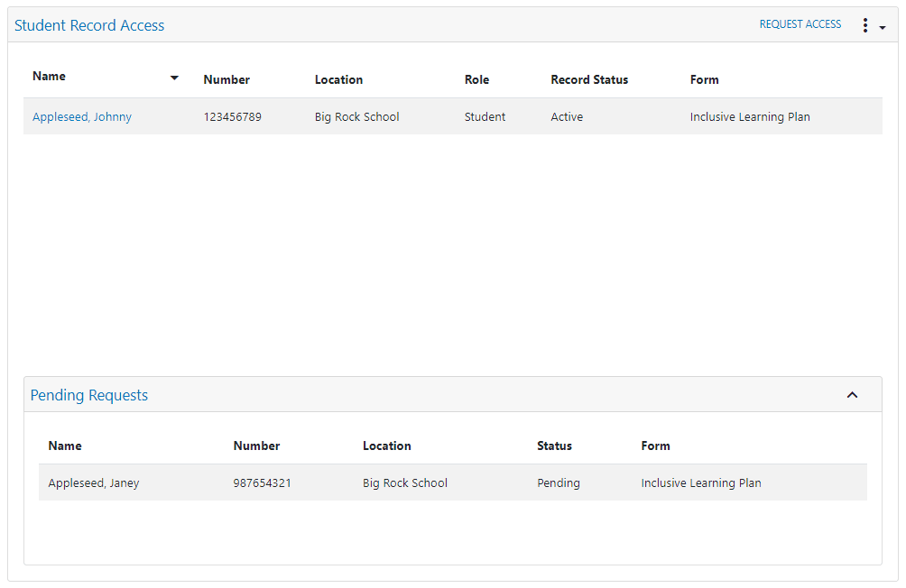Click Big Rock School in Johnny's row

click(x=357, y=116)
